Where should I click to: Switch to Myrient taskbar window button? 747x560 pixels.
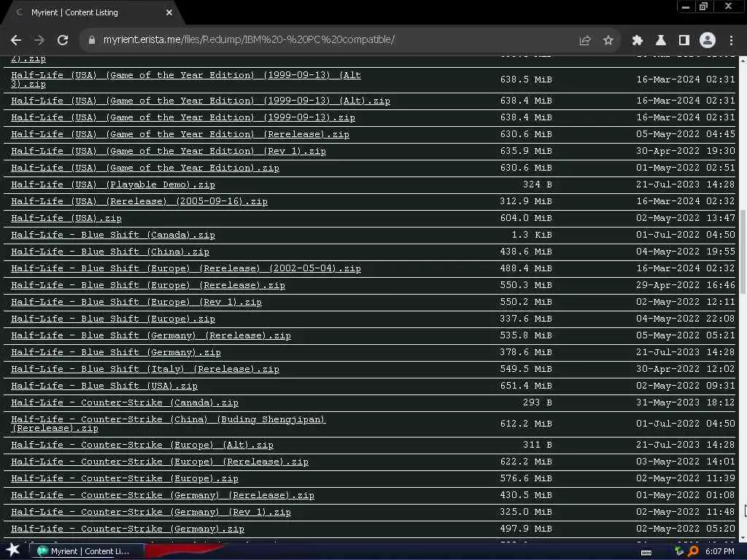[x=86, y=551]
